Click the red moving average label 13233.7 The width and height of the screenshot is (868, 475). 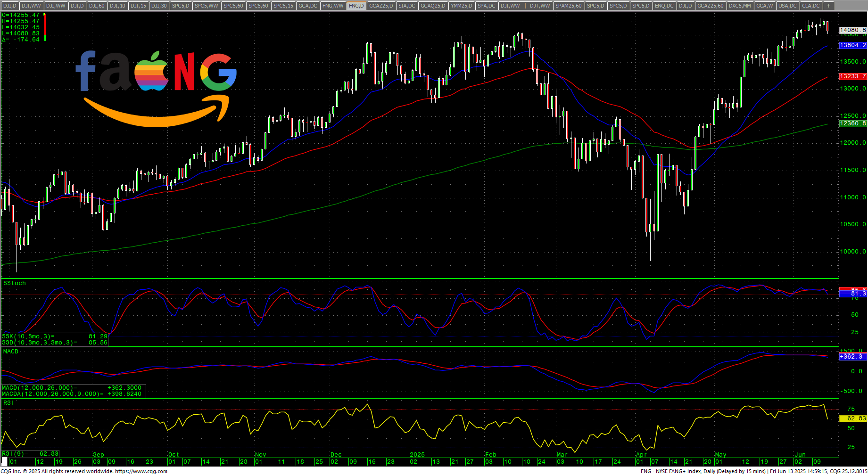853,76
